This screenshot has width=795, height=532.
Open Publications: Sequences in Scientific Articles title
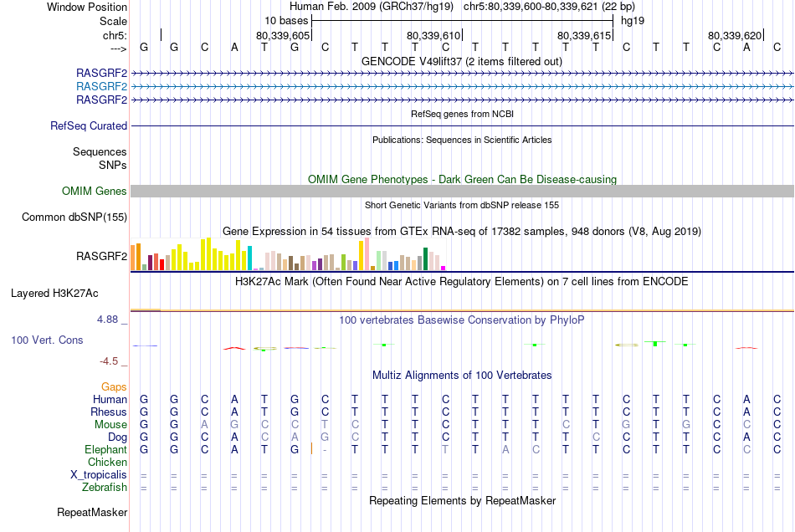click(x=462, y=140)
